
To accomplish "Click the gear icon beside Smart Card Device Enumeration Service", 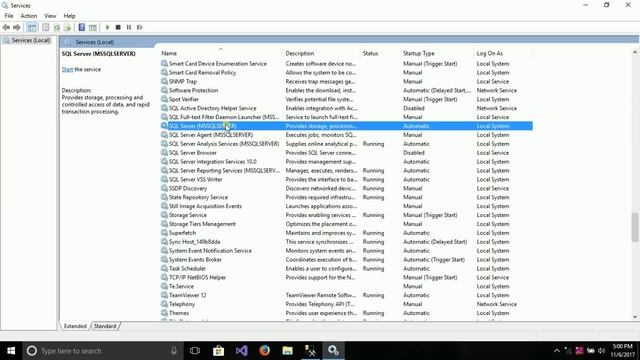I will (164, 64).
